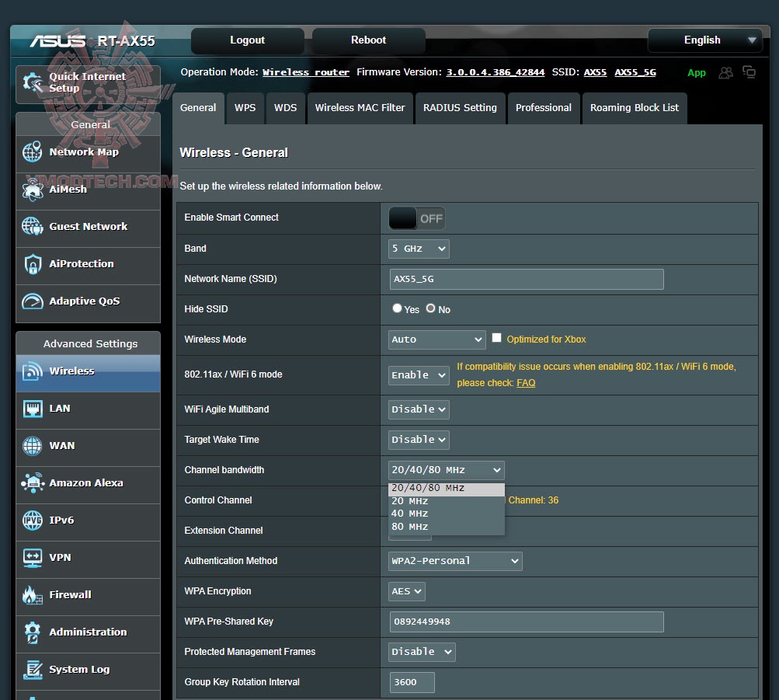The image size is (779, 700).
Task: Choose 80 MHz from bandwidth list
Action: click(x=446, y=527)
